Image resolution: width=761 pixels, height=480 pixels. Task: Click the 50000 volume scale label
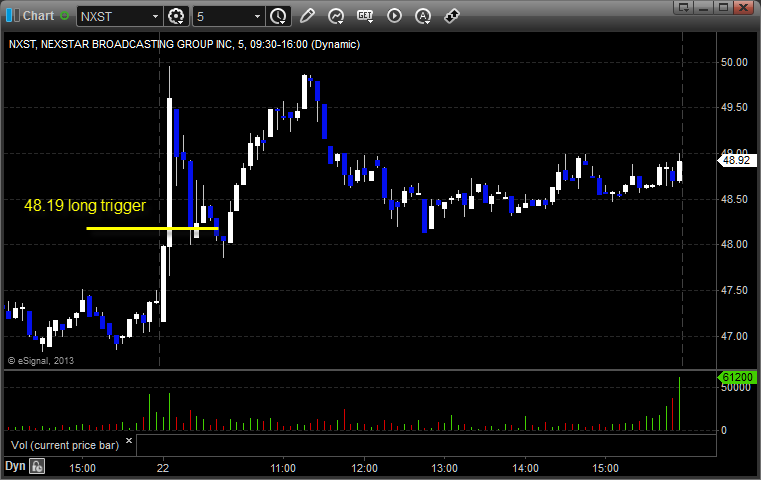(x=736, y=388)
